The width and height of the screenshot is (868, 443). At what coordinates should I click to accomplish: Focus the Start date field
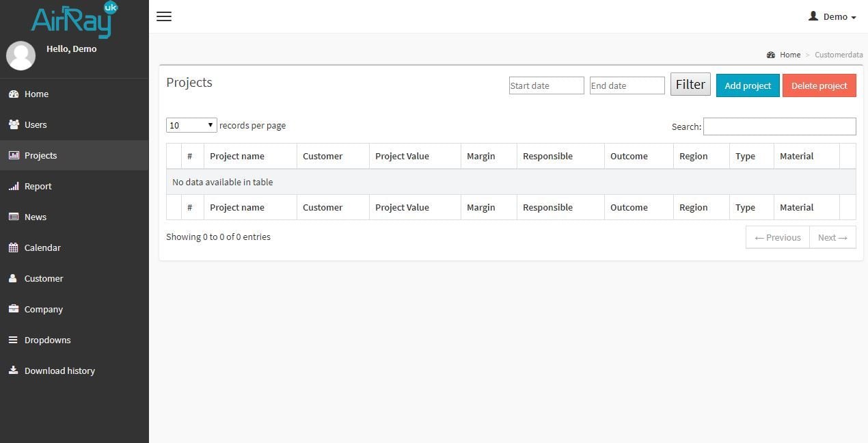pos(546,85)
